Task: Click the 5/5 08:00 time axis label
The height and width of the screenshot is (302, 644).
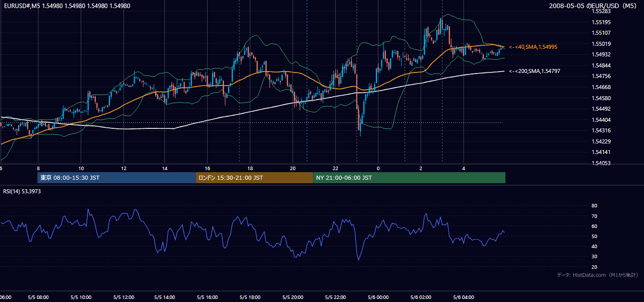Action: click(x=38, y=297)
